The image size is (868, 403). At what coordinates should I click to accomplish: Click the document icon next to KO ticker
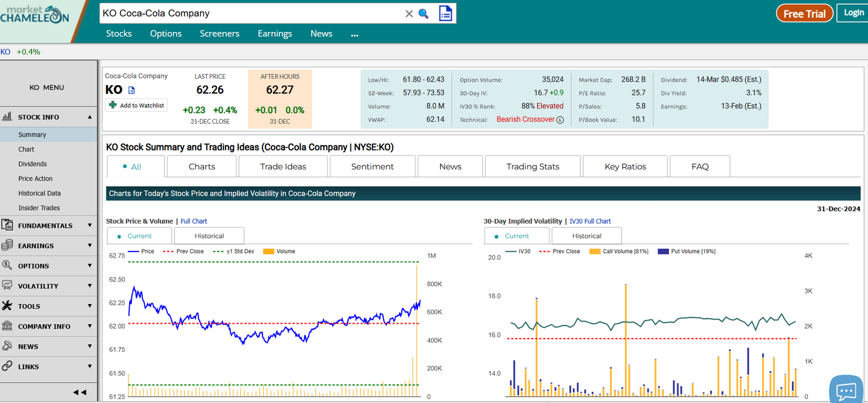tap(131, 90)
